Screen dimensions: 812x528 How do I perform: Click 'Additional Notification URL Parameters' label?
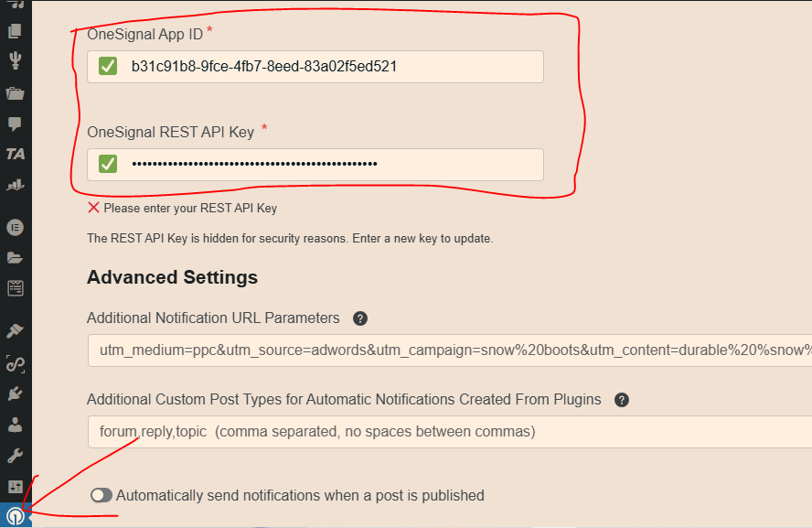(x=213, y=318)
